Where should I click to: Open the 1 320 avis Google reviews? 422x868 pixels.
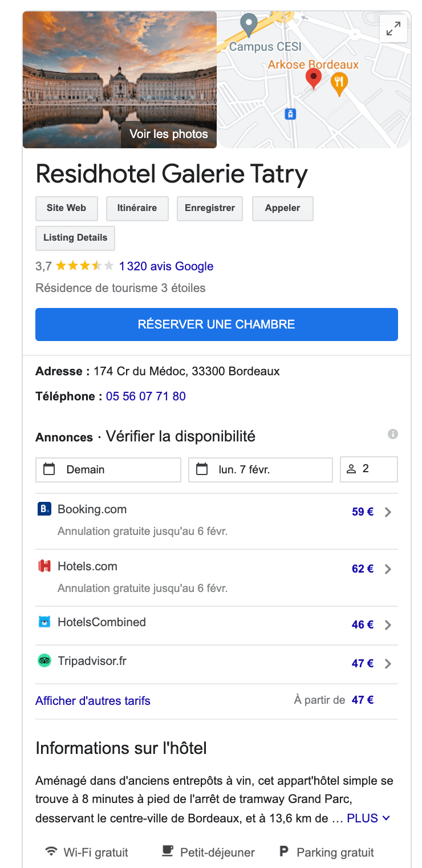tap(166, 266)
